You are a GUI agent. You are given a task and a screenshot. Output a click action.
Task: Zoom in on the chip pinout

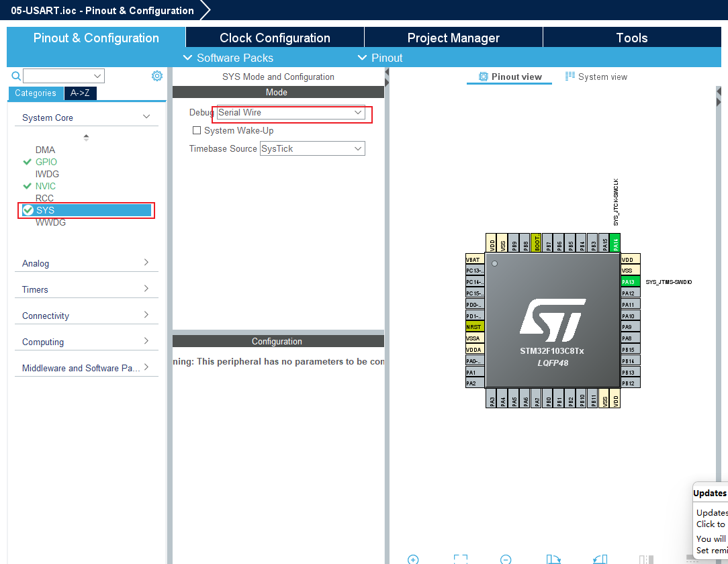coord(413,559)
